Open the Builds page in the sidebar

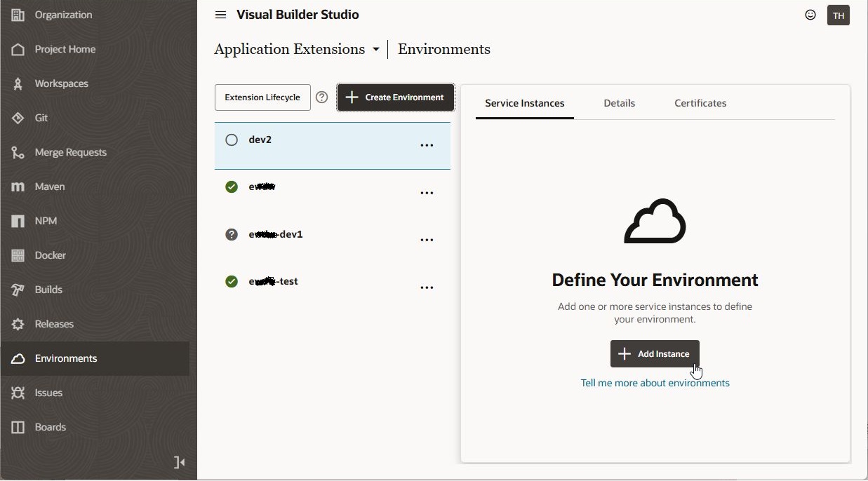48,290
